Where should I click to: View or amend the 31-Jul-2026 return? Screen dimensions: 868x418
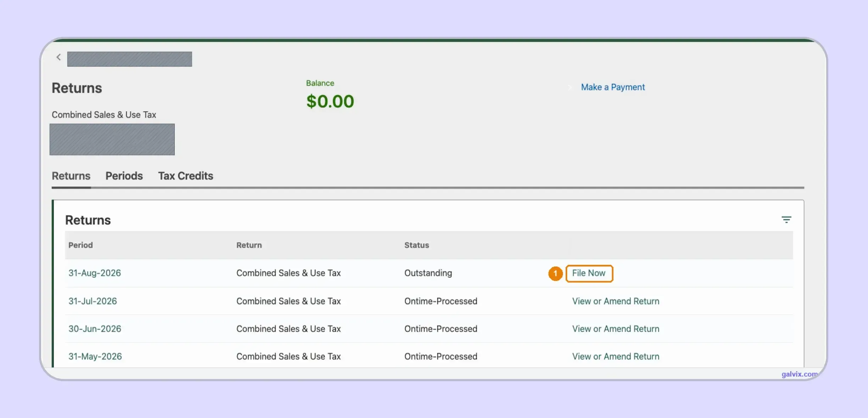point(616,301)
